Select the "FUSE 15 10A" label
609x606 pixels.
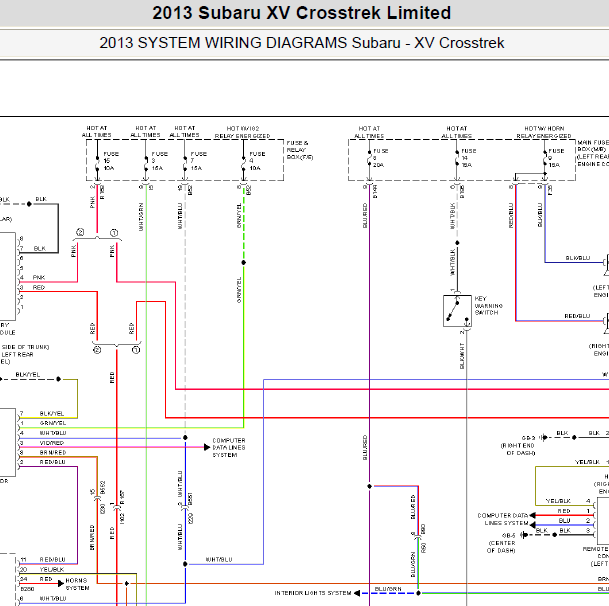point(111,161)
